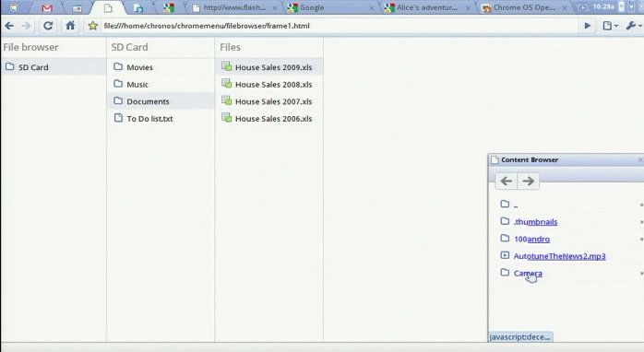Screen dimensions: 644x352
Task: Click the new tab plus button
Action: pos(582,7)
